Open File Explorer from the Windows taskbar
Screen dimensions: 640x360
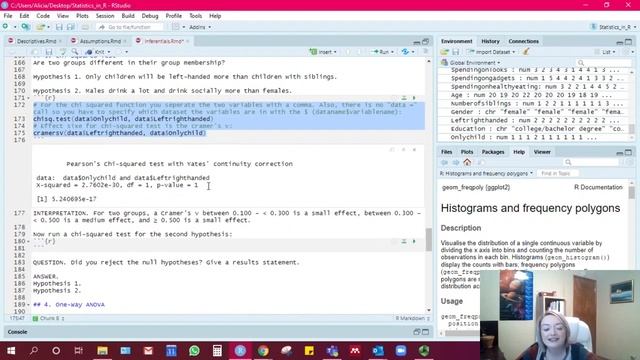(x=102, y=351)
